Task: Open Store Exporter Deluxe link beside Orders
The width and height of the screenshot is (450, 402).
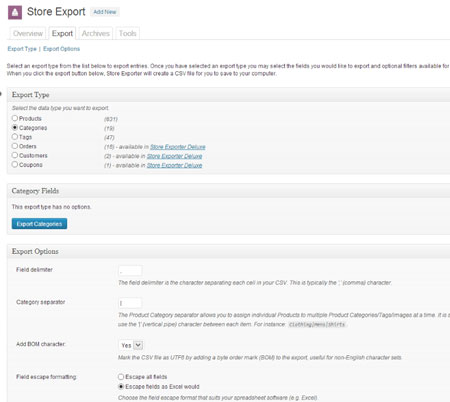Action: 178,147
